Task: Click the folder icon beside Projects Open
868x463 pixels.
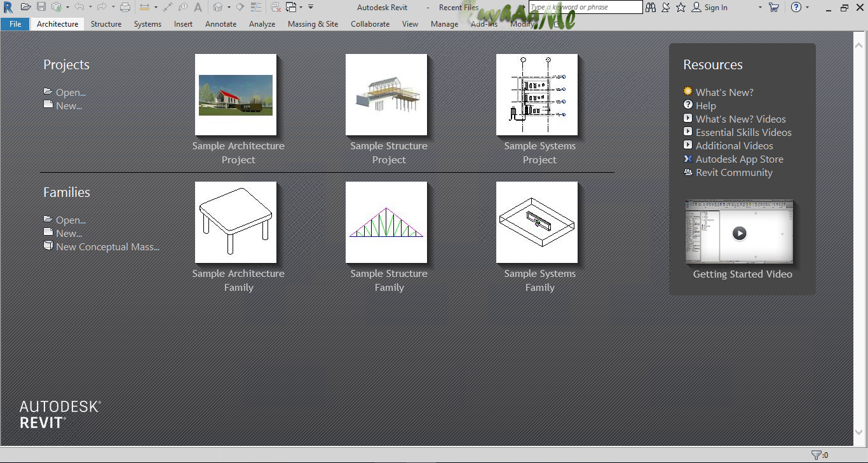Action: coord(48,91)
